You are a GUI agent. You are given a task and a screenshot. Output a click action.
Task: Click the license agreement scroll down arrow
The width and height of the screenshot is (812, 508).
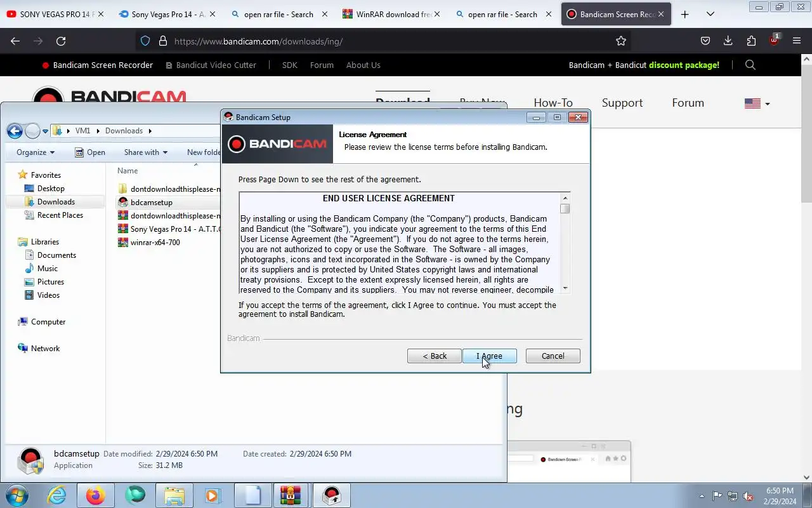(565, 288)
